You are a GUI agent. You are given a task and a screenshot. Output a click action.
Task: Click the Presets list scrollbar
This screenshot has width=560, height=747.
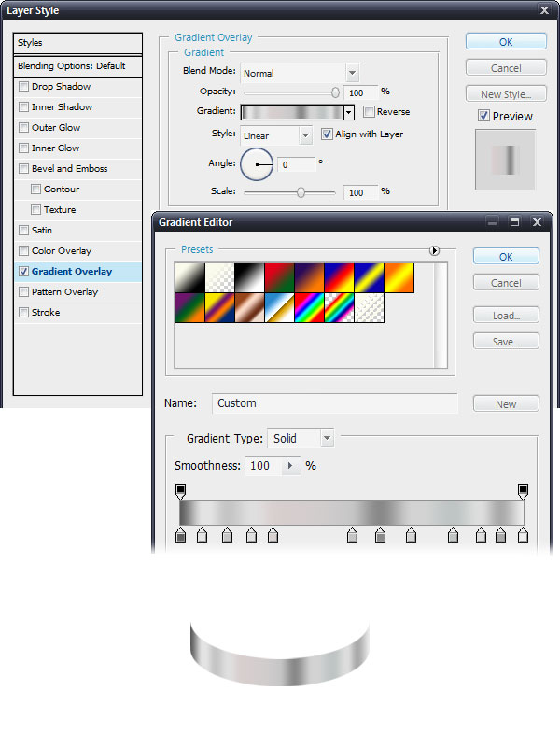[441, 316]
